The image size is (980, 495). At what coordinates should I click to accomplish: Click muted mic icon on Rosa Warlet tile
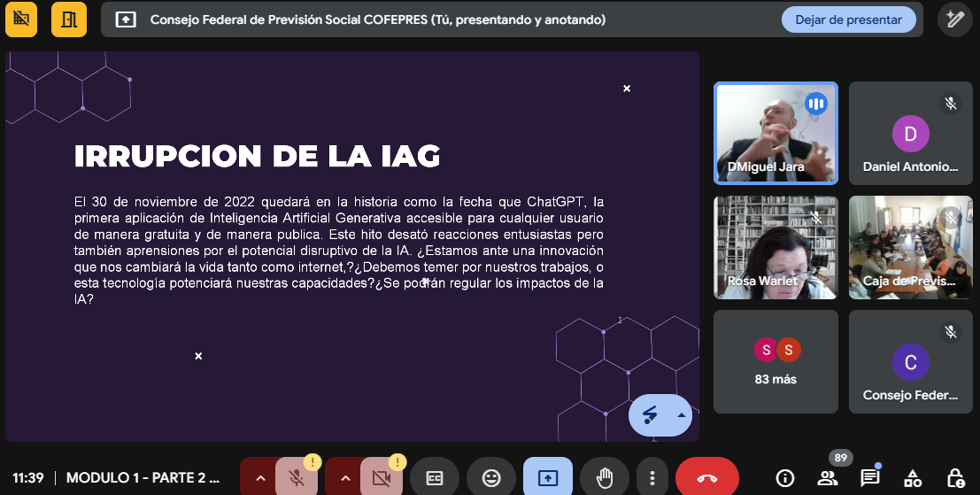coord(815,217)
